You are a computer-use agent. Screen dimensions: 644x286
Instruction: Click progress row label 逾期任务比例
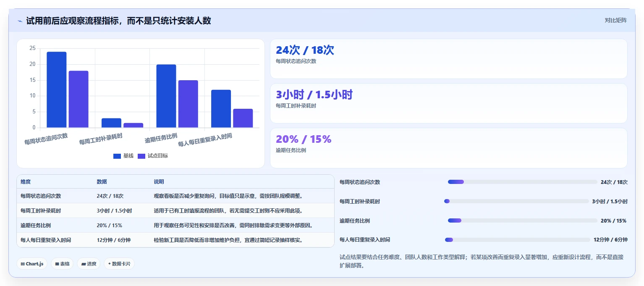coord(355,220)
